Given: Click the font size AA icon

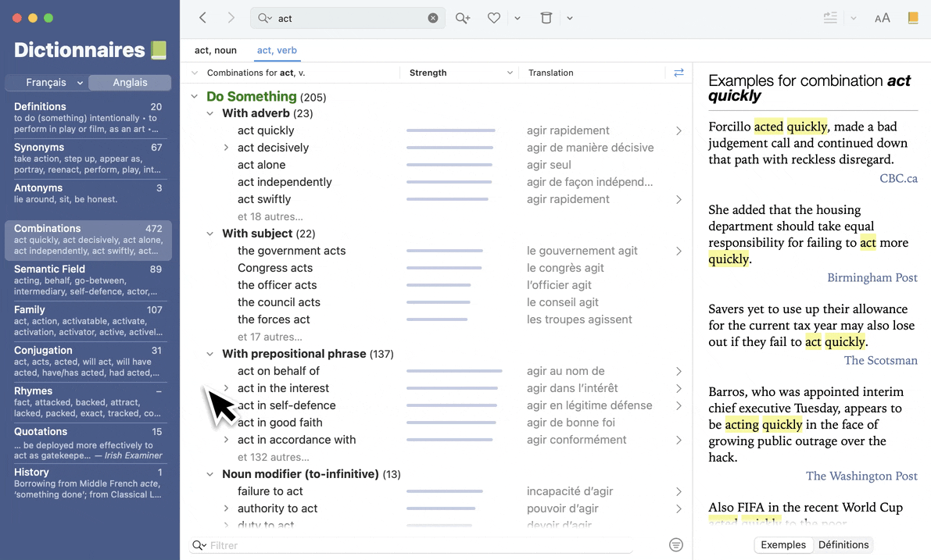Looking at the screenshot, I should 883,18.
